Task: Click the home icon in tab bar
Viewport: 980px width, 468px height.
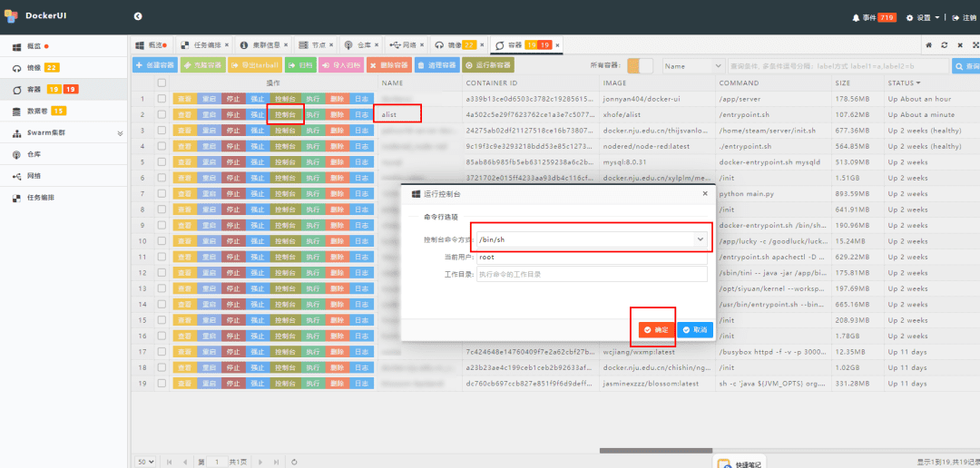Action: (x=928, y=44)
